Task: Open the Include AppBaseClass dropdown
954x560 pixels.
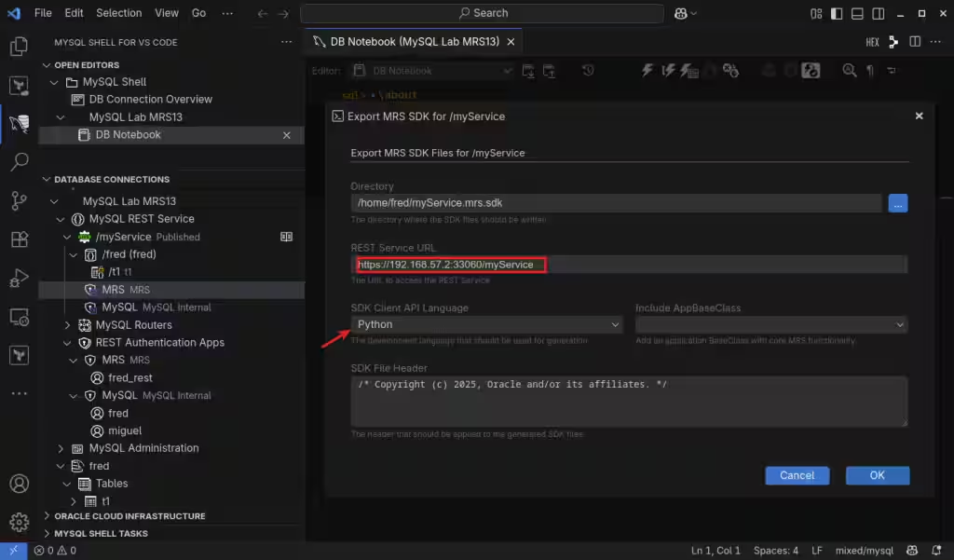Action: 770,324
